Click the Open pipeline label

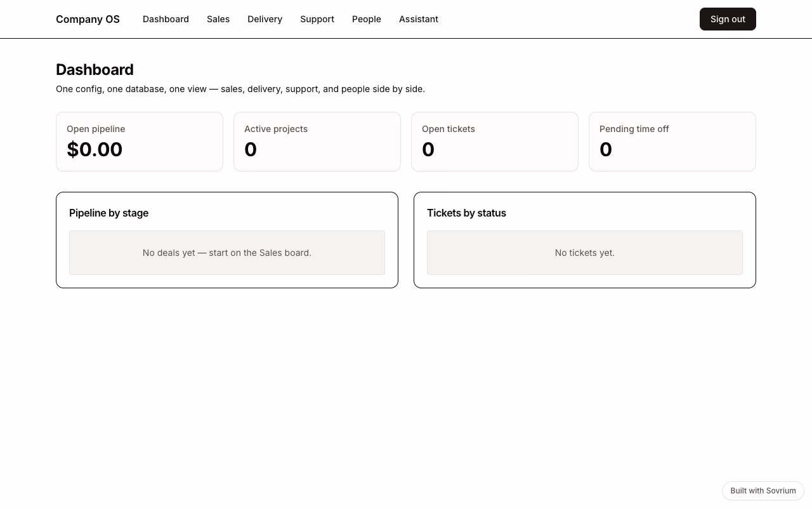click(x=96, y=129)
